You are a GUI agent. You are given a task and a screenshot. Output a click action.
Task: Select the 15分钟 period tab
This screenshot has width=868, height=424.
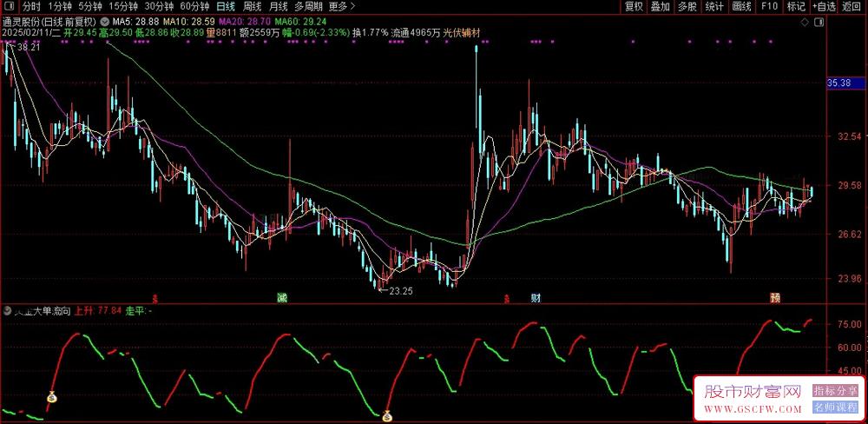click(x=123, y=7)
